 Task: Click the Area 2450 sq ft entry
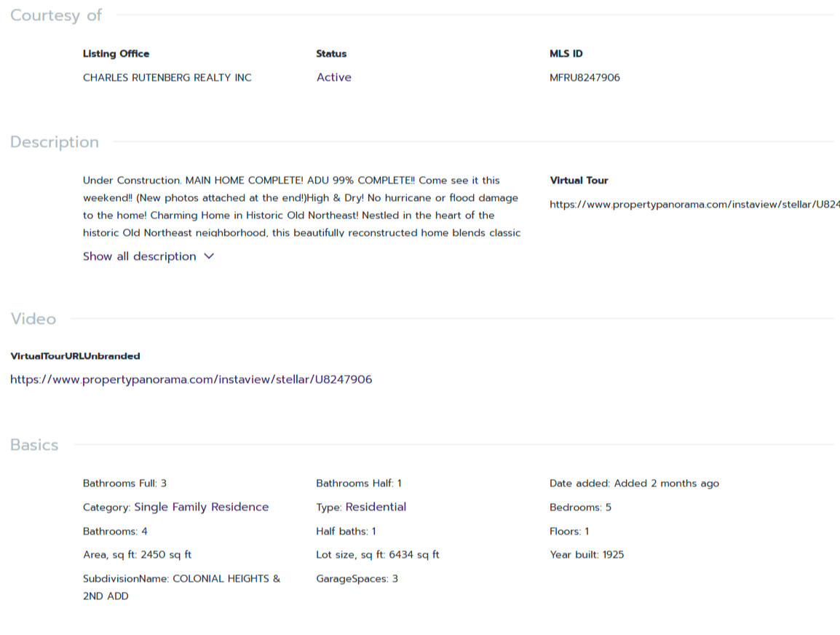(137, 555)
